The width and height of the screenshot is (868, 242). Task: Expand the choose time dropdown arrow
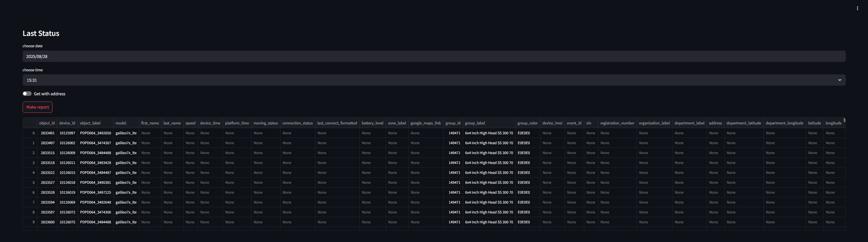pos(839,80)
